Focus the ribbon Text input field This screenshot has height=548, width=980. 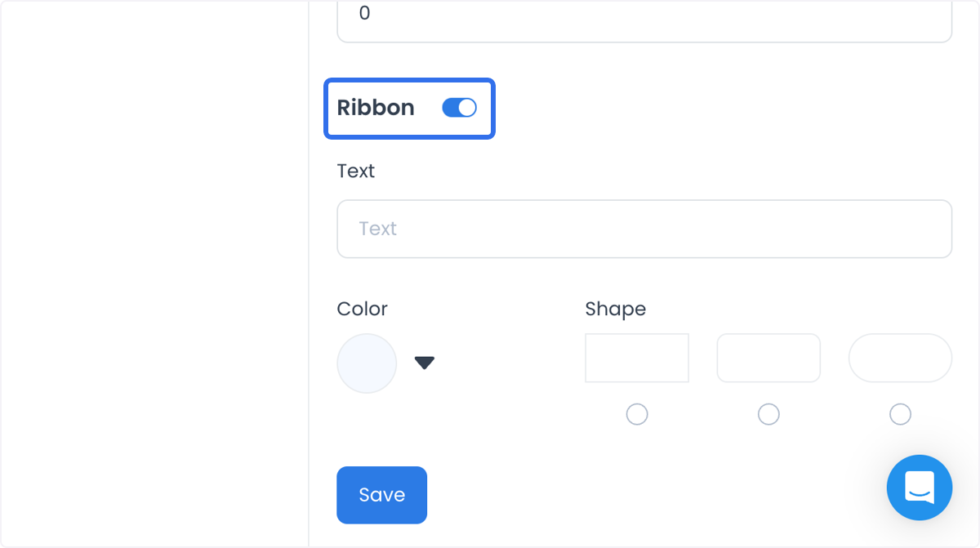pos(644,229)
